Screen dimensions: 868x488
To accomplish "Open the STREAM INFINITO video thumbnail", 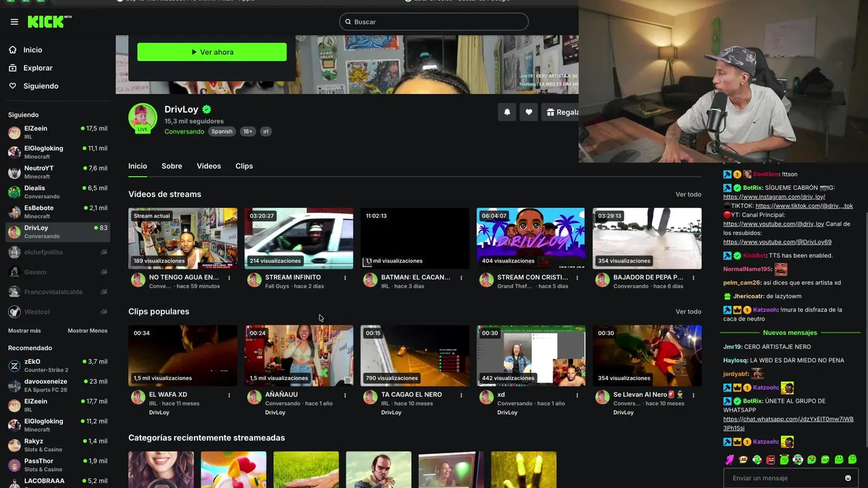I will (x=299, y=239).
